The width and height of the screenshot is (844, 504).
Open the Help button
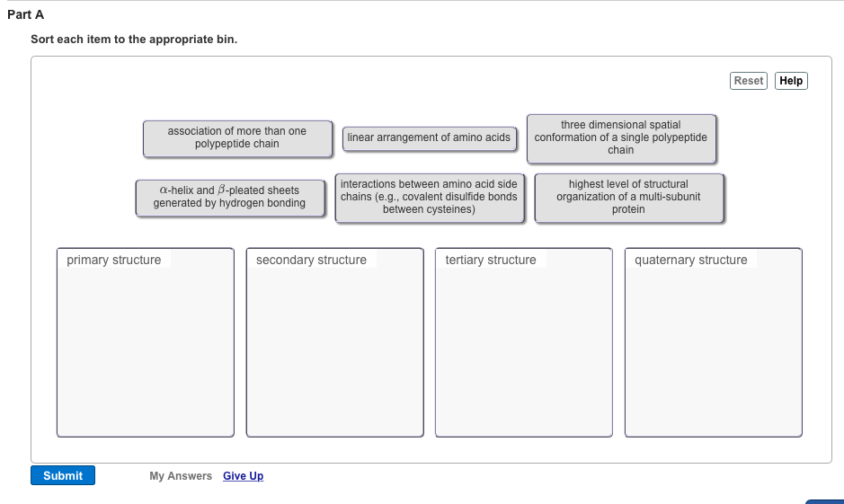pos(791,81)
